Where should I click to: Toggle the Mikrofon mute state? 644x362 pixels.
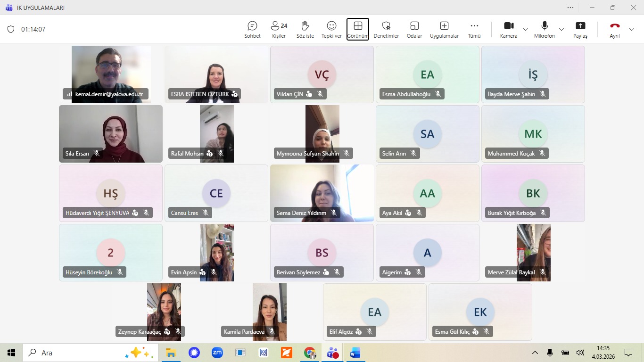(545, 29)
